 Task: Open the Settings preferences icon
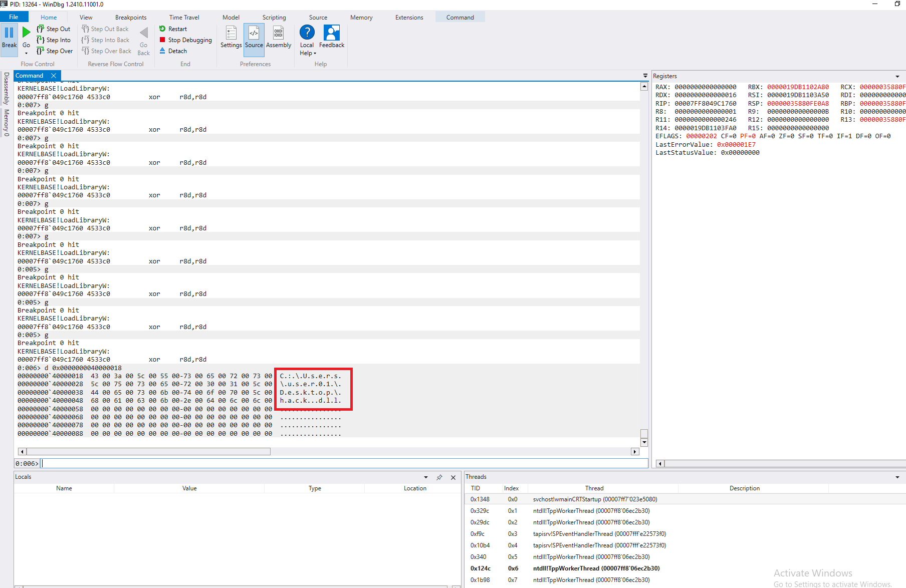[x=231, y=34]
